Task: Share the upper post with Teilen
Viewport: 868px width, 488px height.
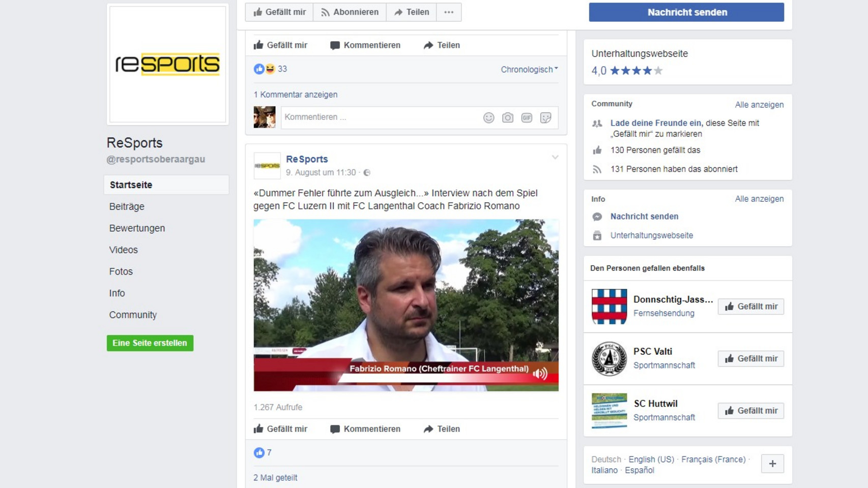Action: click(442, 45)
